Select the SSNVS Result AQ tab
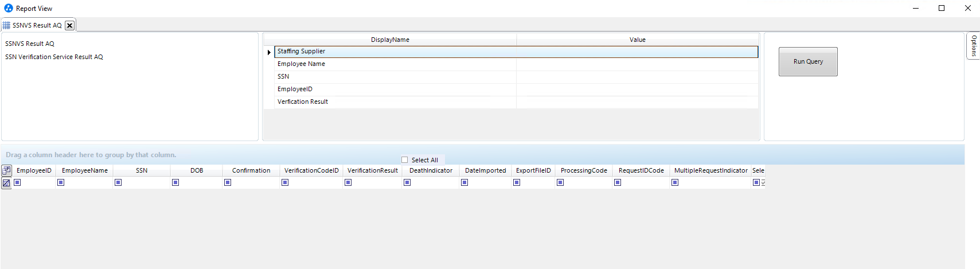 [x=37, y=25]
